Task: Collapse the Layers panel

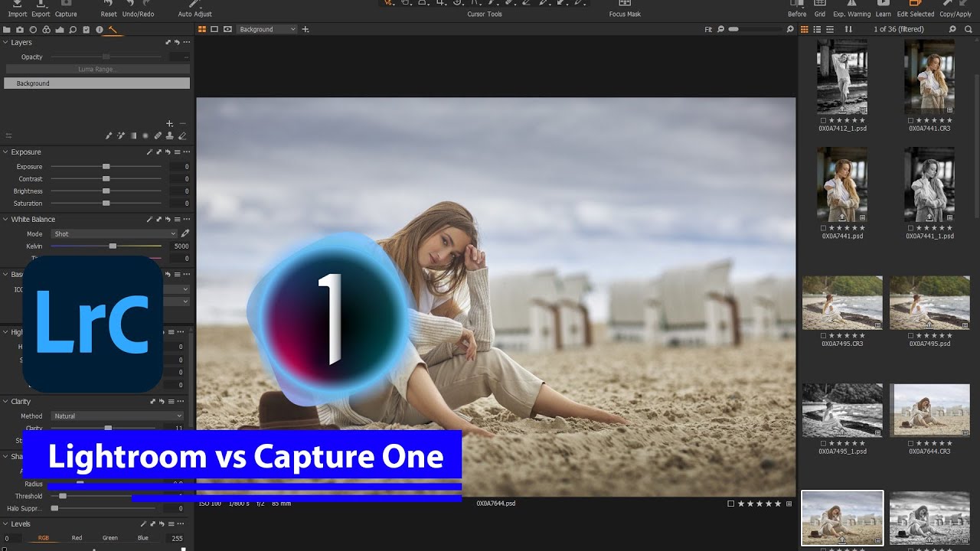Action: (5, 43)
